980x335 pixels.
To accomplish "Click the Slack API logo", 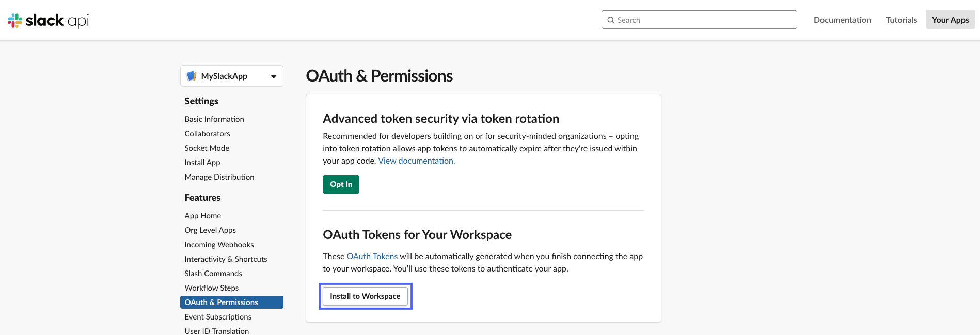I will (48, 20).
